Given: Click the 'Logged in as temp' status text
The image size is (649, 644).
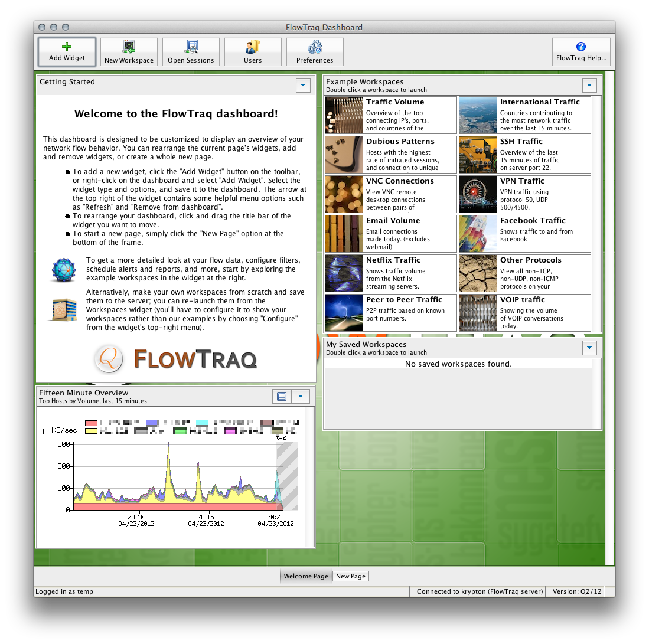Looking at the screenshot, I should tap(64, 591).
